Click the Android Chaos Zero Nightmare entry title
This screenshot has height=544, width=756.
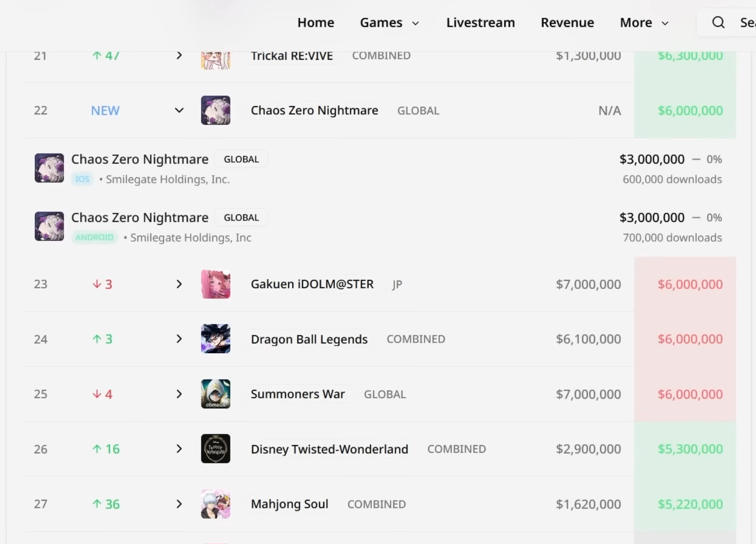pyautogui.click(x=140, y=218)
